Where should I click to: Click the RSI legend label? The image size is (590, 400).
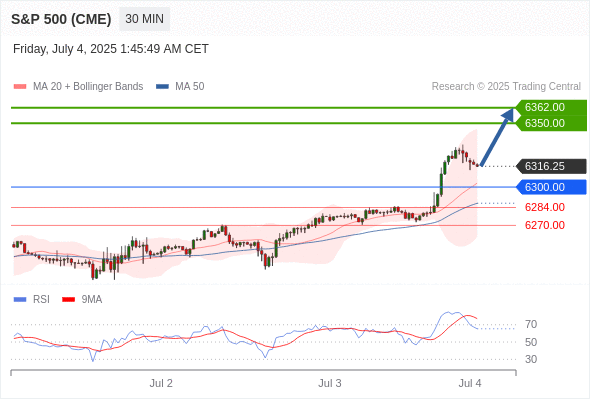coord(41,300)
